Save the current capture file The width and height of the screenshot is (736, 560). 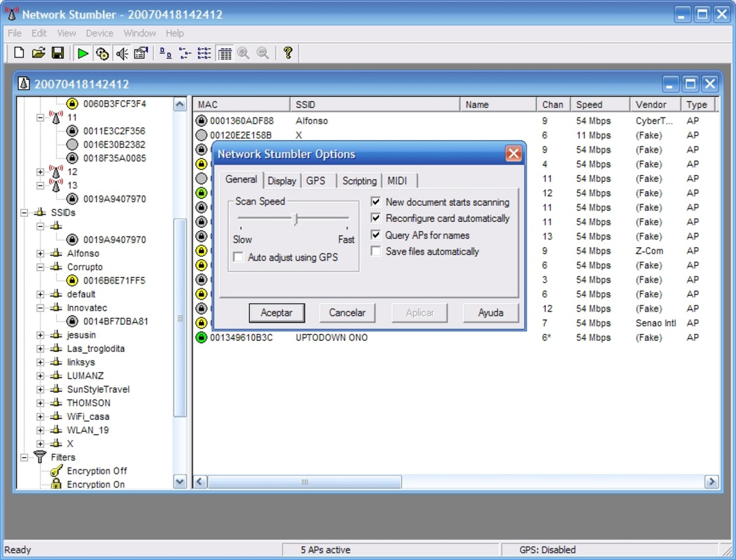[59, 52]
